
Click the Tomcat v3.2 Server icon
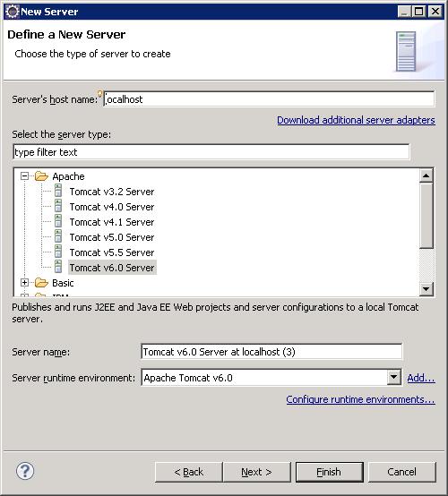pyautogui.click(x=58, y=191)
